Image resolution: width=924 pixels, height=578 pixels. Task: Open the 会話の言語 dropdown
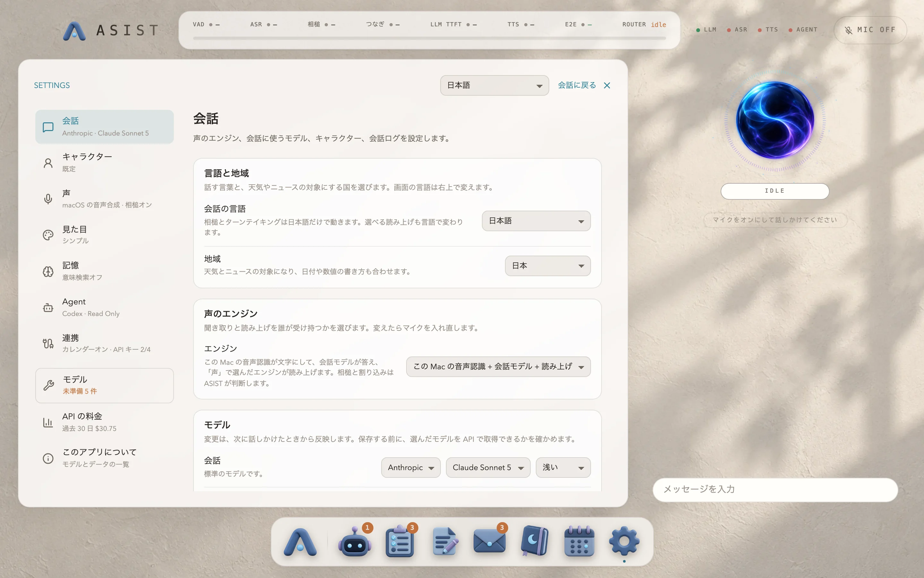tap(536, 221)
